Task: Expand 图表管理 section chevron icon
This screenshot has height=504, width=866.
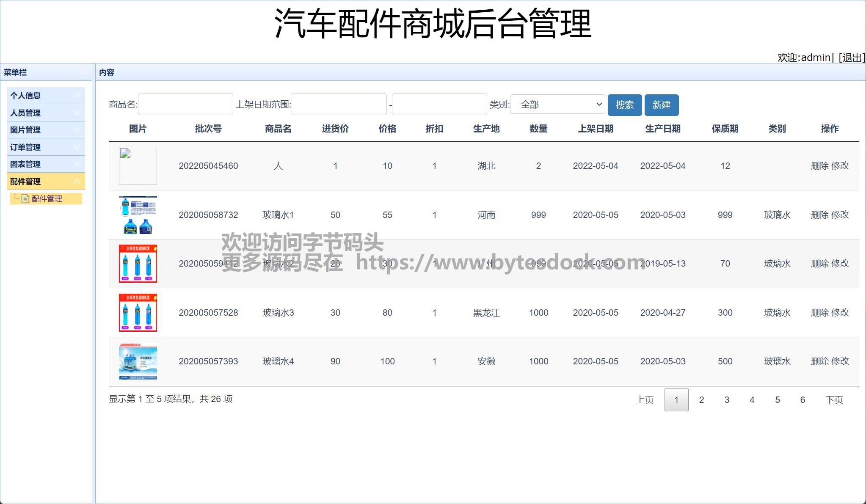Action: pos(77,164)
